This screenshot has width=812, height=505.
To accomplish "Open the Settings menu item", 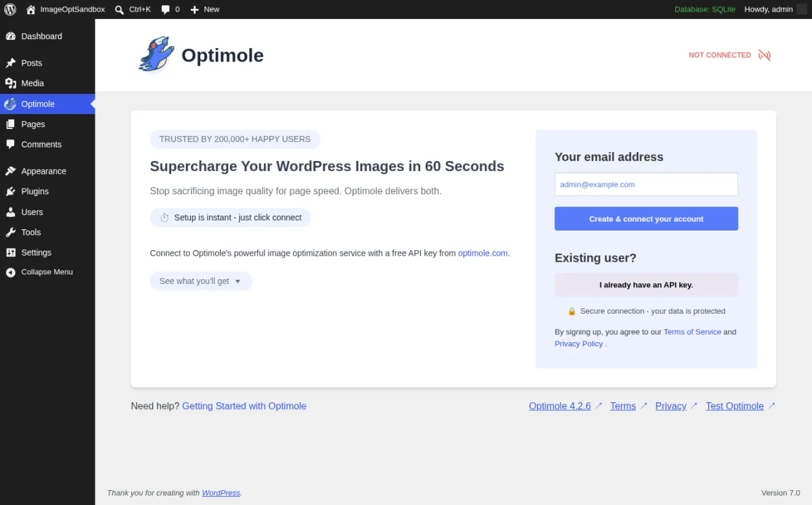I will (x=47, y=253).
